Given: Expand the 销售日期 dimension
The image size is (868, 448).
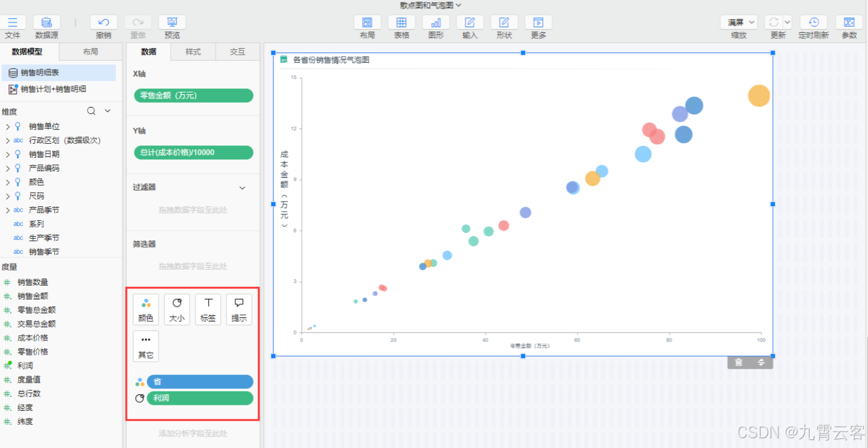Looking at the screenshot, I should click(x=7, y=155).
